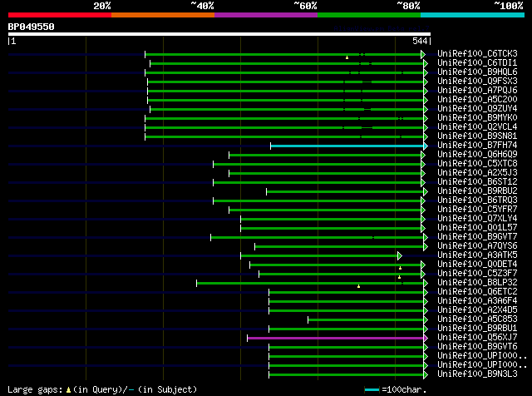Click the red 20% identity color band
This screenshot has height=396, width=532.
tap(60, 15)
